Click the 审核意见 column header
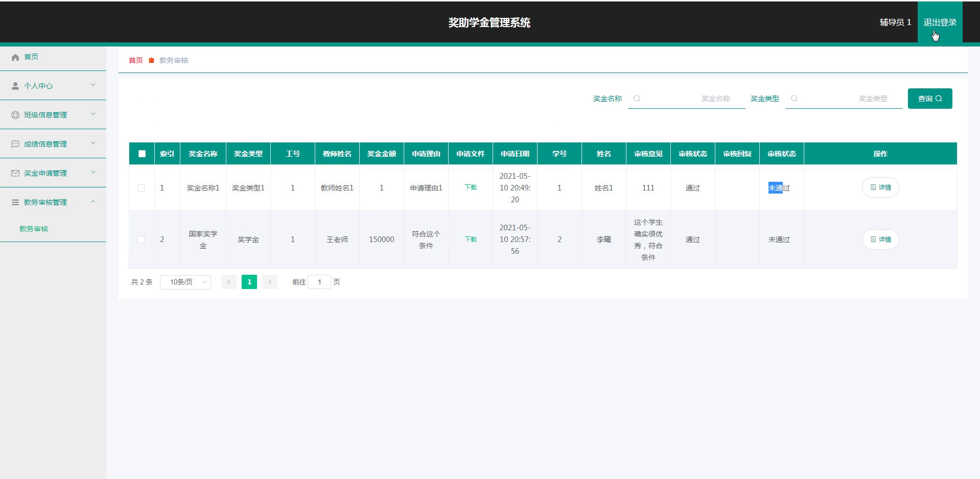 [x=648, y=154]
